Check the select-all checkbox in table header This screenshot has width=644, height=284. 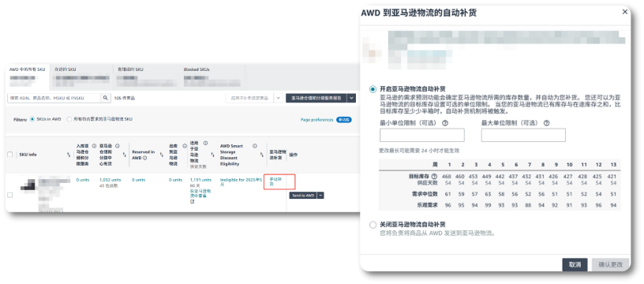click(x=9, y=155)
